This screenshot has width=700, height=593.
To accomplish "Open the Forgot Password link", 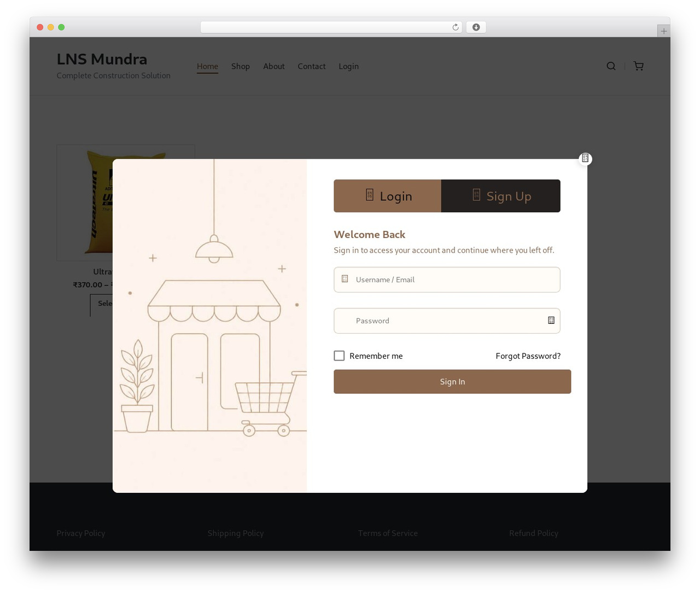I will 528,356.
